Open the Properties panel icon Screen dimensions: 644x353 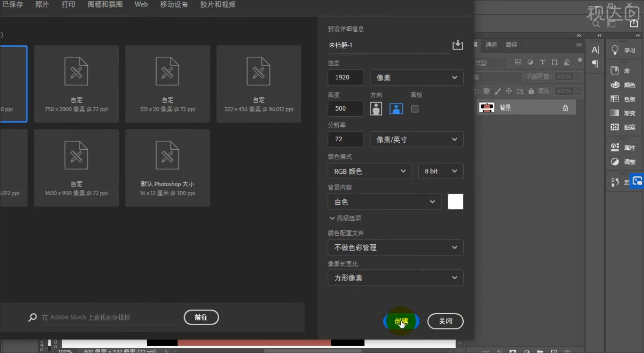(x=615, y=147)
